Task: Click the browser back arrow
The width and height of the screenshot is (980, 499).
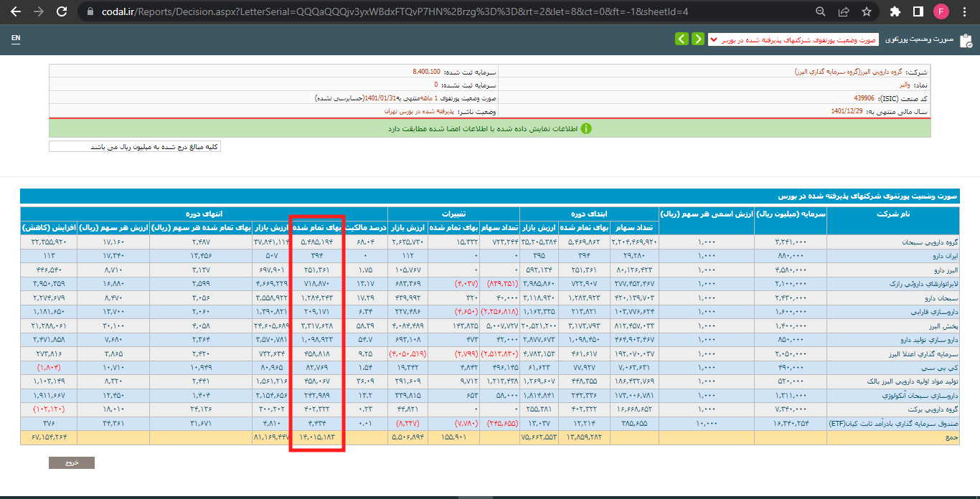Action: tap(16, 11)
